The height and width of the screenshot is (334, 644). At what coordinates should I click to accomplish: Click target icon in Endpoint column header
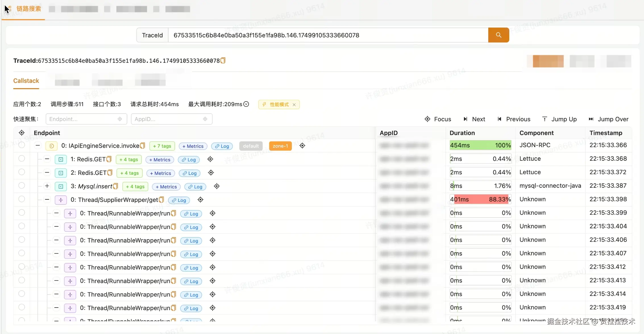[x=22, y=133]
